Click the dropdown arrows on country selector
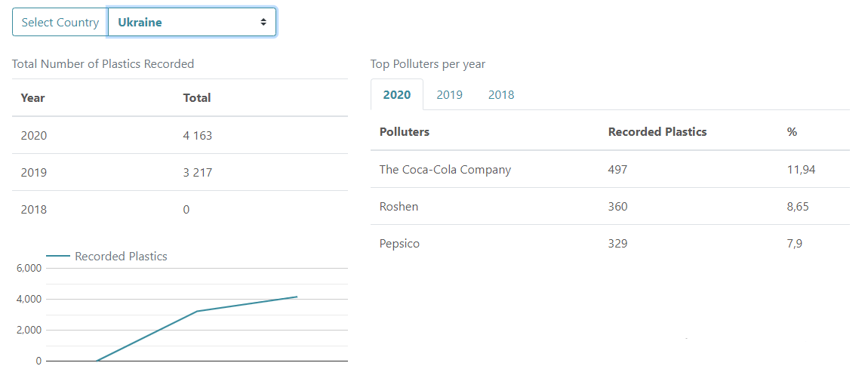 coord(263,23)
